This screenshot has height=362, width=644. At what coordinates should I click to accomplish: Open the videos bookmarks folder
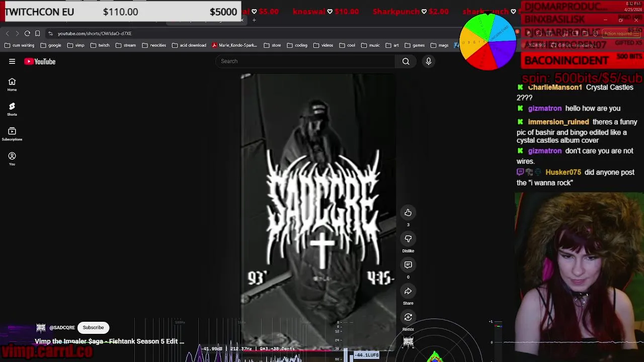(x=323, y=45)
